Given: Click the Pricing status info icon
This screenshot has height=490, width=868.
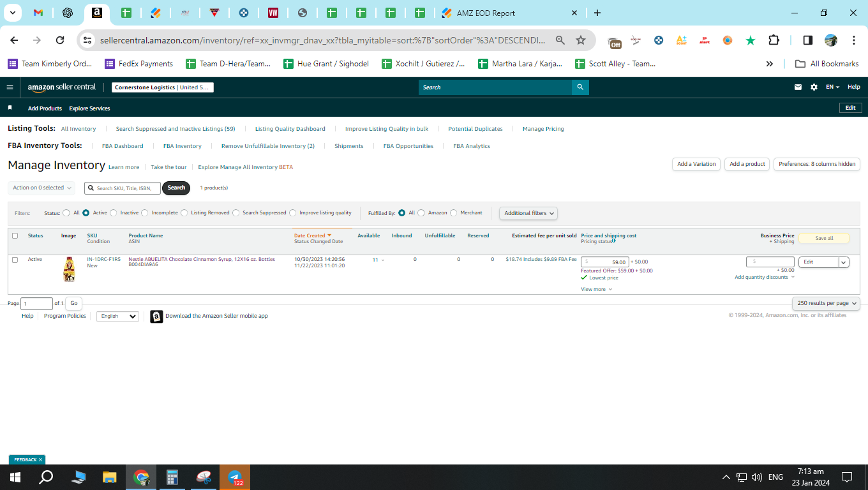Looking at the screenshot, I should [x=614, y=241].
